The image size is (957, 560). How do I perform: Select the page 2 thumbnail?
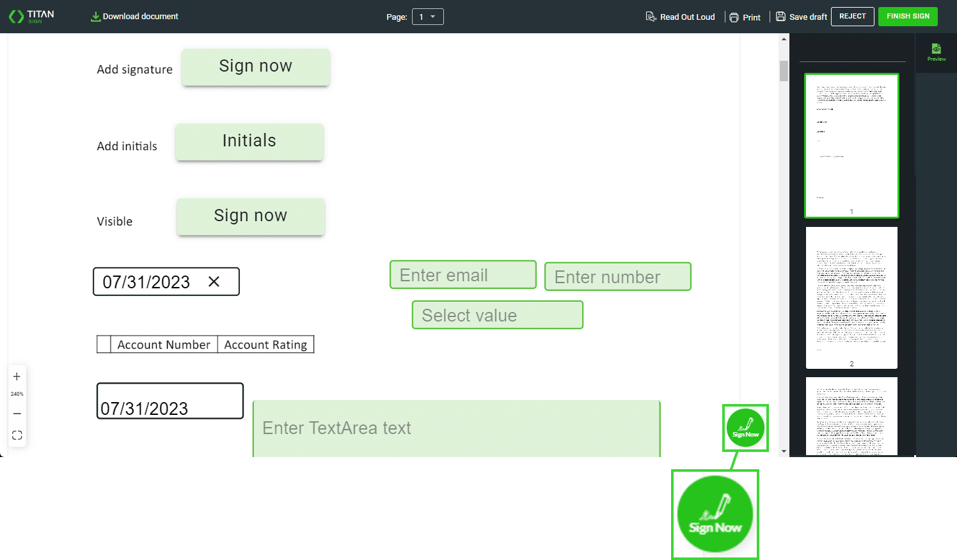851,297
